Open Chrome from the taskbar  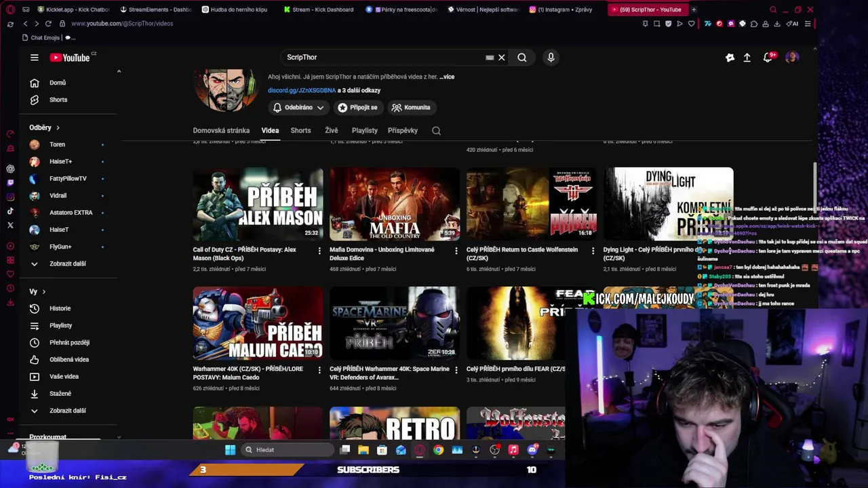click(439, 450)
